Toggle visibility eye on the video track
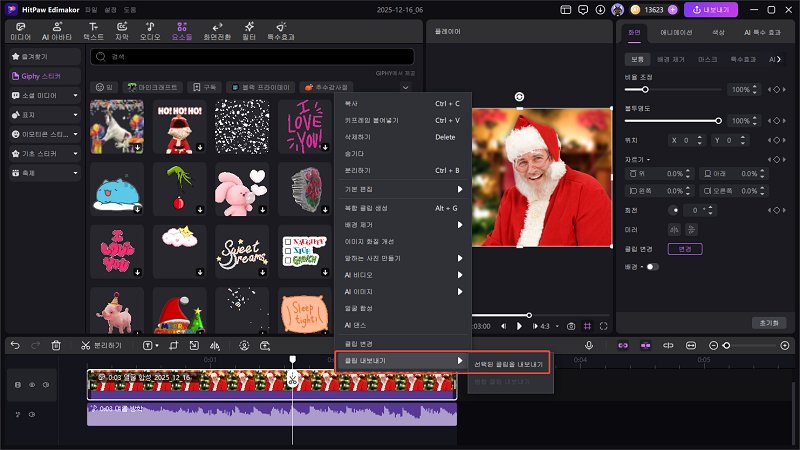Image resolution: width=800 pixels, height=450 pixels. [31, 385]
